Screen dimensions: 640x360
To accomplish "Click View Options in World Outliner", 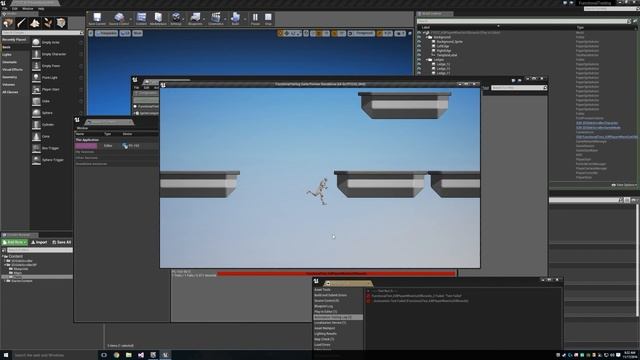I will tap(624, 185).
